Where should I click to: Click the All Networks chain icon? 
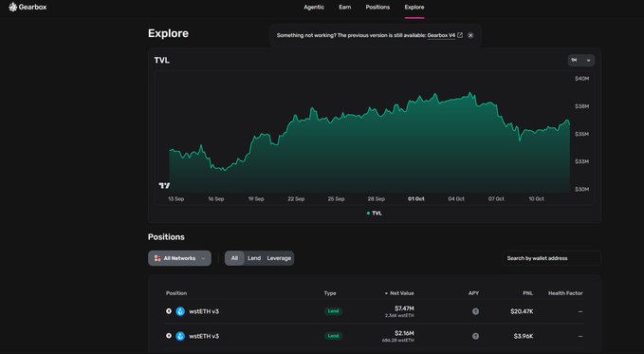[x=157, y=258]
